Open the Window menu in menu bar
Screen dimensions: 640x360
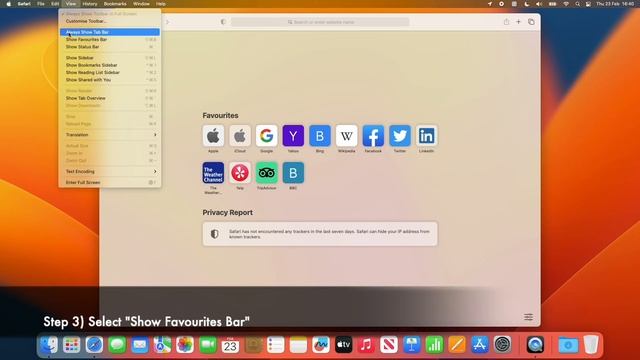pyautogui.click(x=141, y=4)
